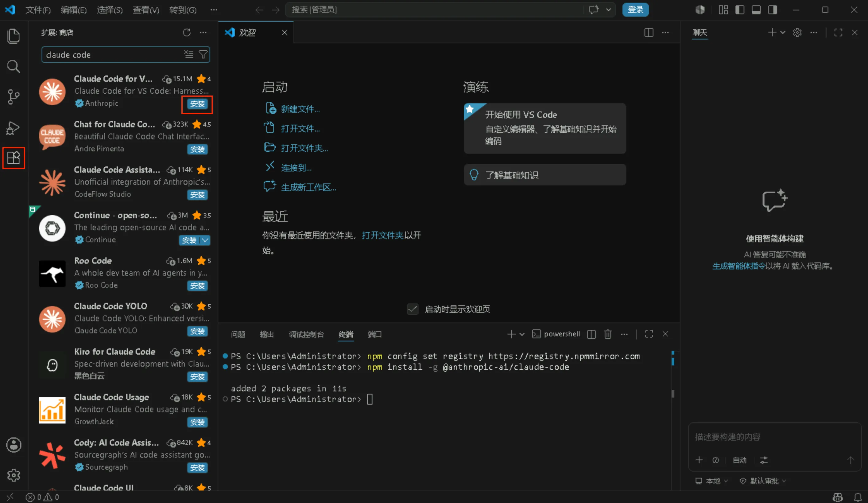The image size is (868, 503).
Task: Kill the powershell terminal with trash icon
Action: (x=608, y=334)
